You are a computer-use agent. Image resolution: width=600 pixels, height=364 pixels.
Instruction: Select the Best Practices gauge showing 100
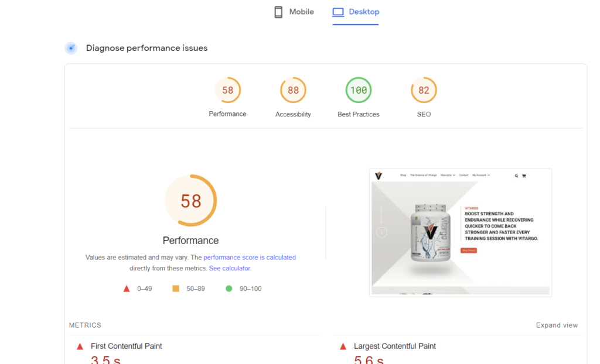358,91
